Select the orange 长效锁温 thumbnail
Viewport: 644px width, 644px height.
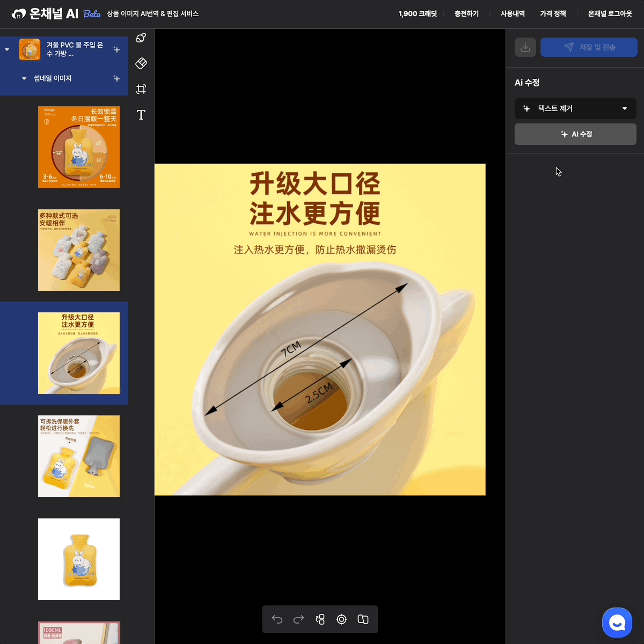point(79,147)
